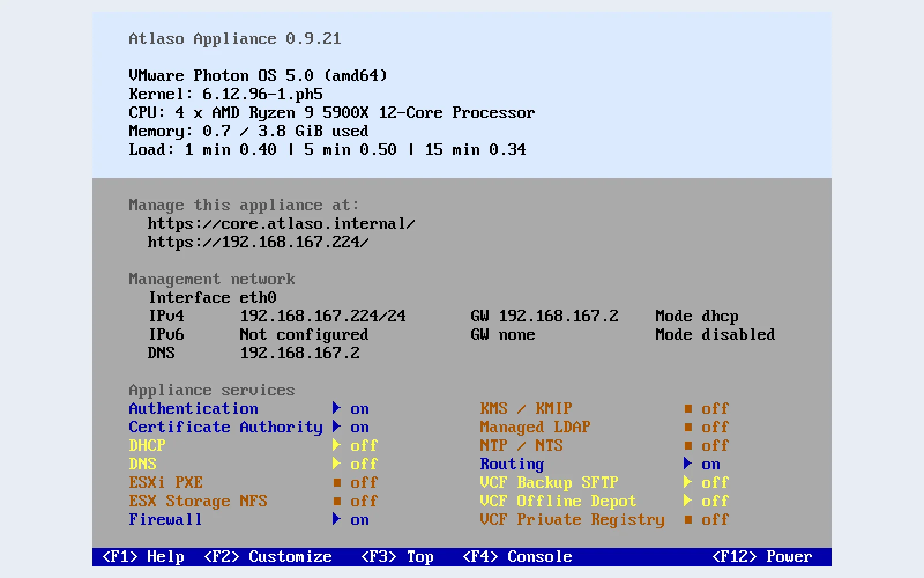This screenshot has height=578, width=924.
Task: Toggle the ESXi PXE 'off' state
Action: pyautogui.click(x=364, y=482)
